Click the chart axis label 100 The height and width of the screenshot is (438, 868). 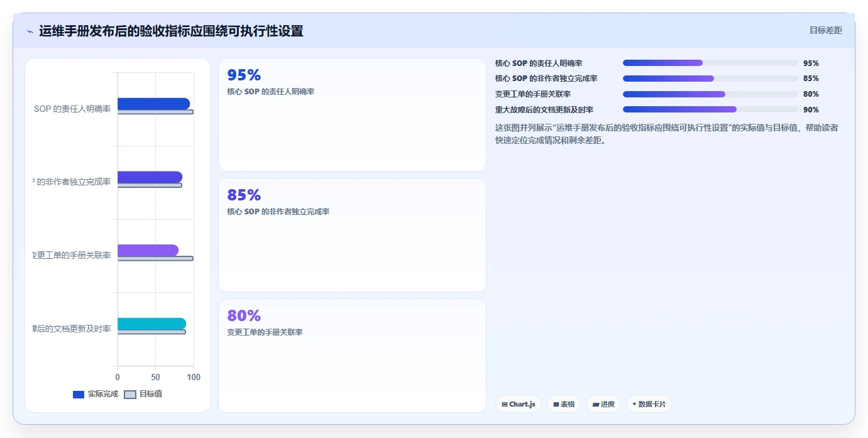point(194,377)
